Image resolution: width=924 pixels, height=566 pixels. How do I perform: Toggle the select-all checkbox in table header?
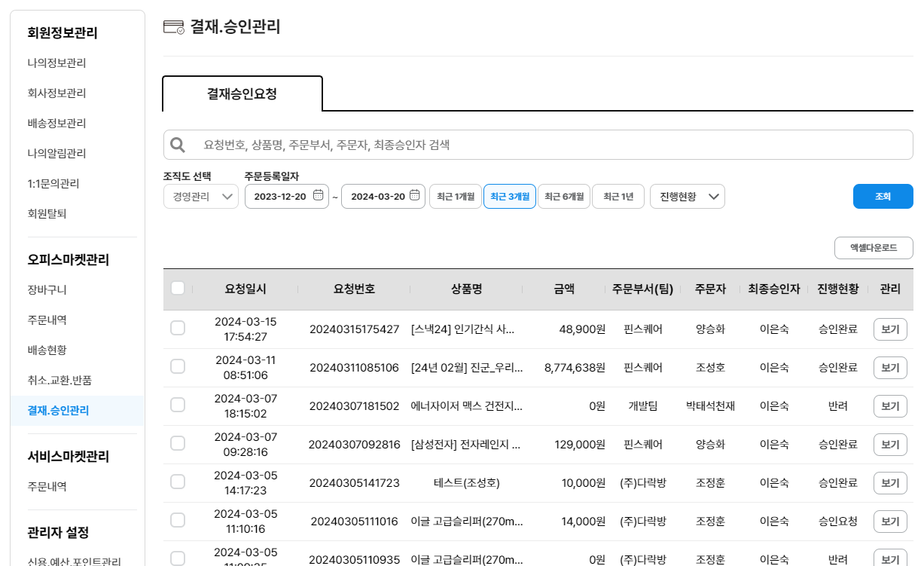pyautogui.click(x=178, y=289)
